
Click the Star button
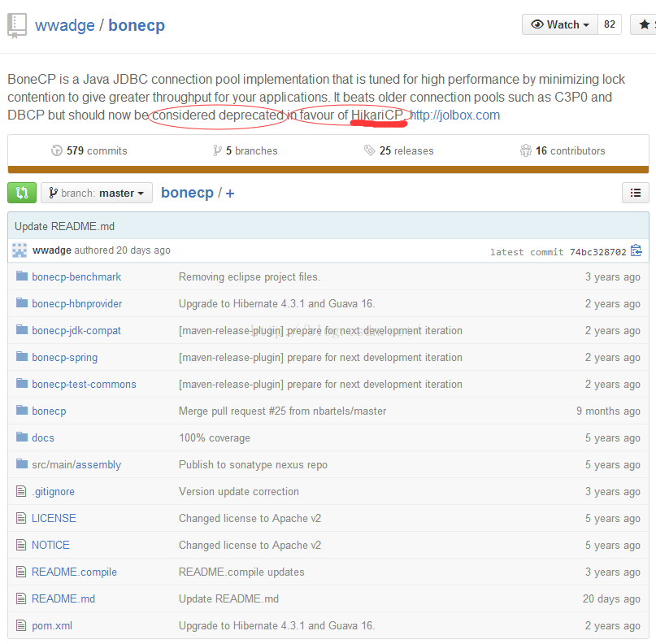point(644,24)
